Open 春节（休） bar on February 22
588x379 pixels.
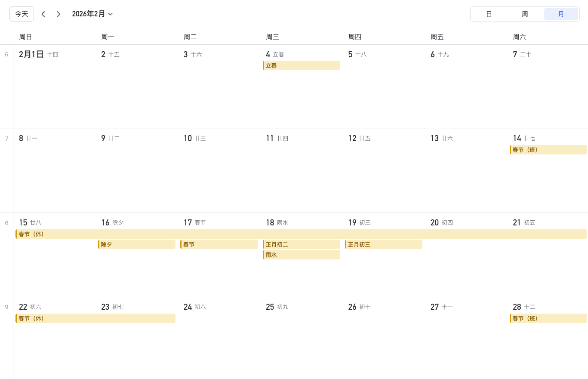click(95, 318)
